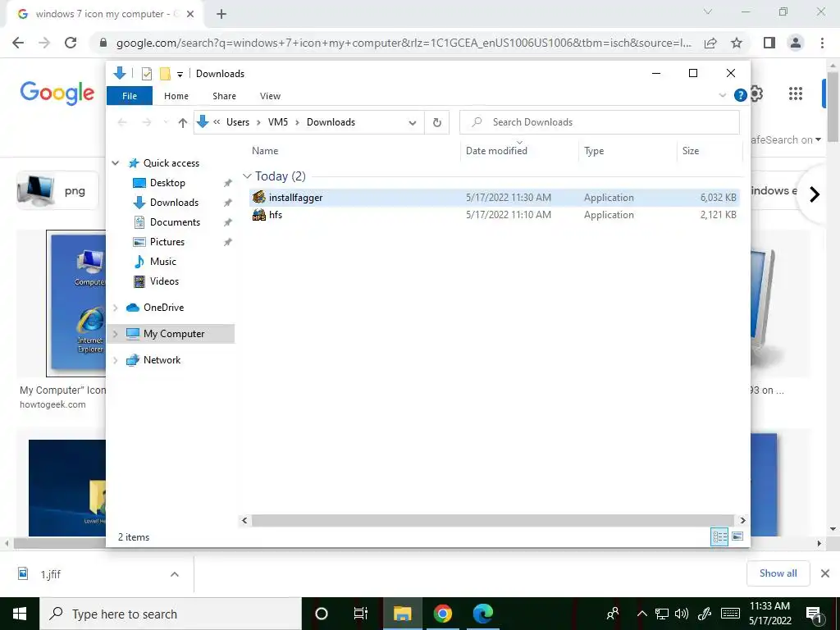Sort by Date modified column header

click(x=496, y=151)
